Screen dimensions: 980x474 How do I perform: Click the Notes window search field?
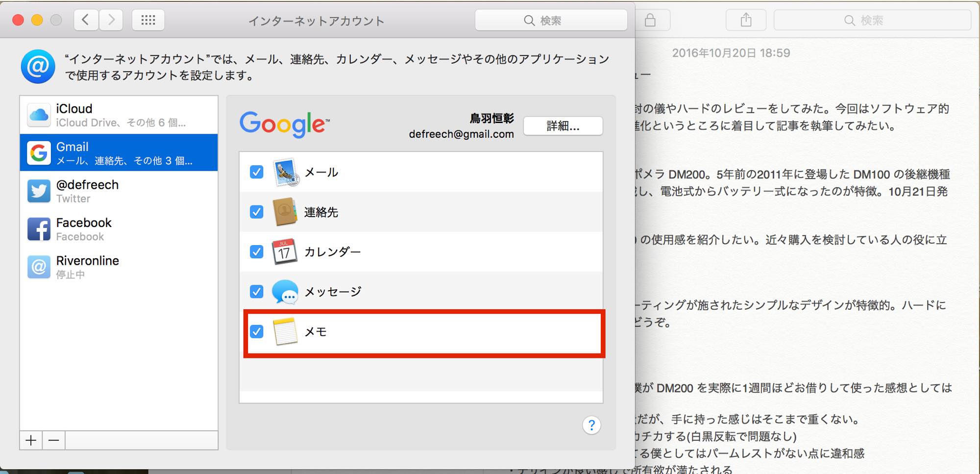[872, 20]
